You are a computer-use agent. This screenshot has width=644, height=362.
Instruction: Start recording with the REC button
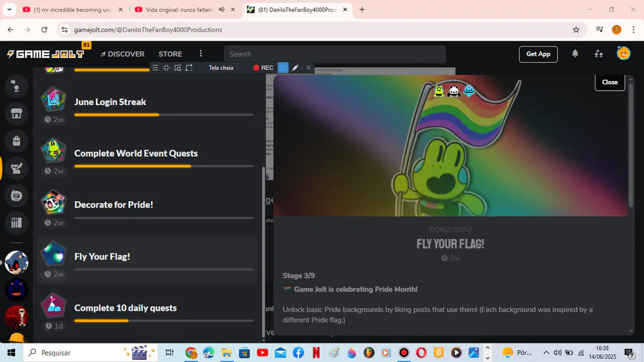pyautogui.click(x=263, y=68)
